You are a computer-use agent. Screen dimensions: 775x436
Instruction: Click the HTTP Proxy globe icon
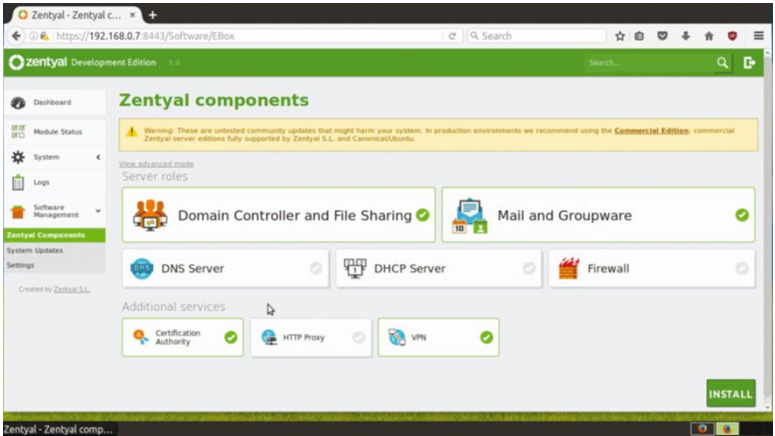point(269,337)
